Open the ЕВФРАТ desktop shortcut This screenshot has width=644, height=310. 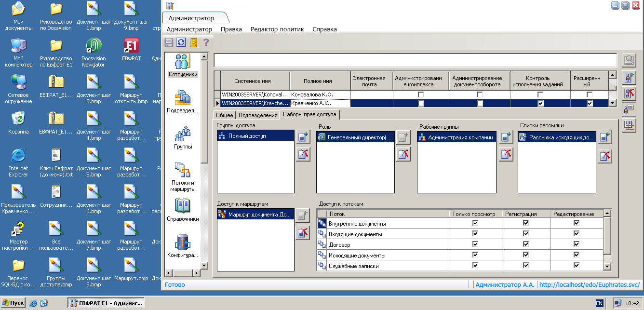pyautogui.click(x=131, y=50)
